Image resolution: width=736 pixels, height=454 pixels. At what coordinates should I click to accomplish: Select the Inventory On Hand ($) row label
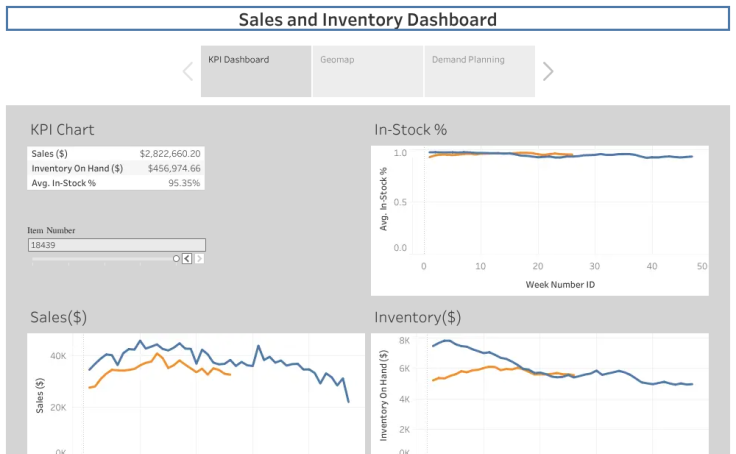77,168
